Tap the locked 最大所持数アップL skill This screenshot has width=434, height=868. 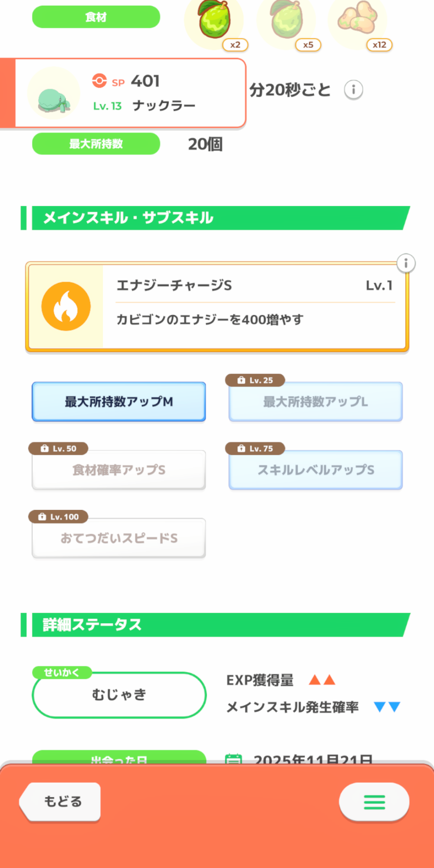[x=316, y=402]
